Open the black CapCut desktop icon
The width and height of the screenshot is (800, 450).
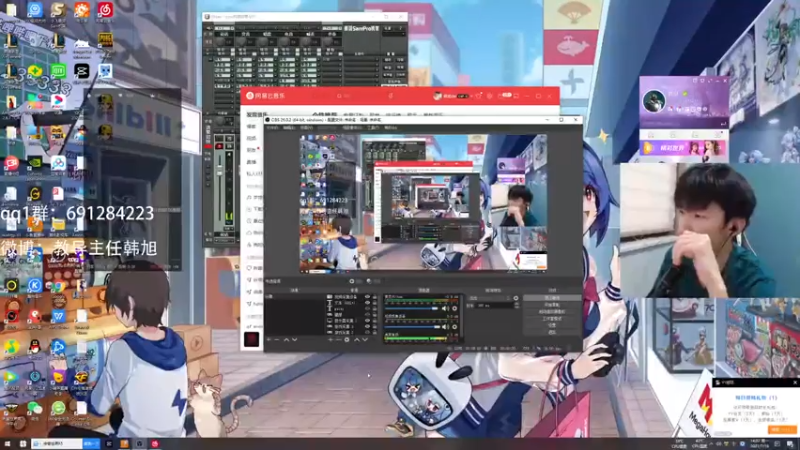(82, 70)
